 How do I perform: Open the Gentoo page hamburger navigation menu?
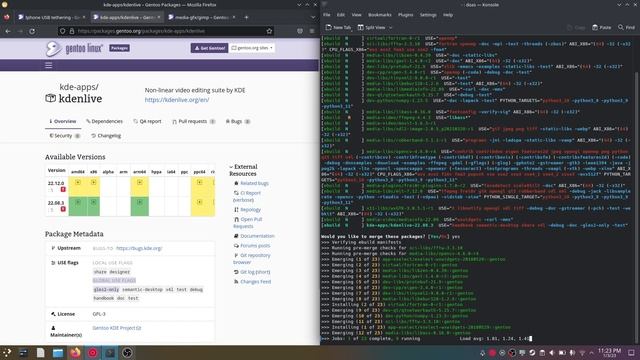click(x=49, y=65)
